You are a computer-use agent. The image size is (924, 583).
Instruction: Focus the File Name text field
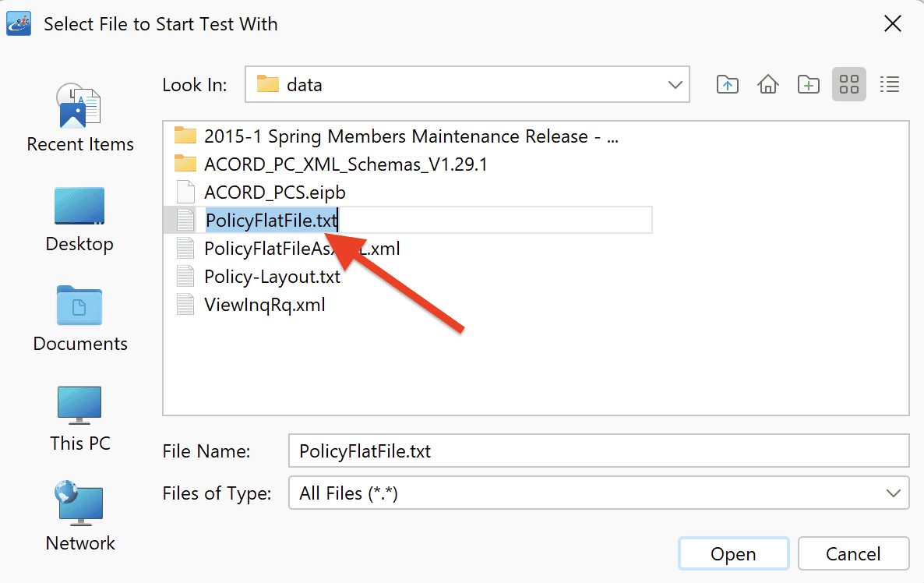tap(598, 451)
